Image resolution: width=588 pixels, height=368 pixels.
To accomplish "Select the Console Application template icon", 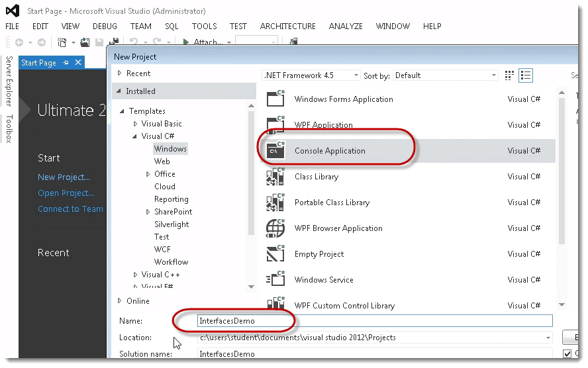I will click(x=275, y=151).
